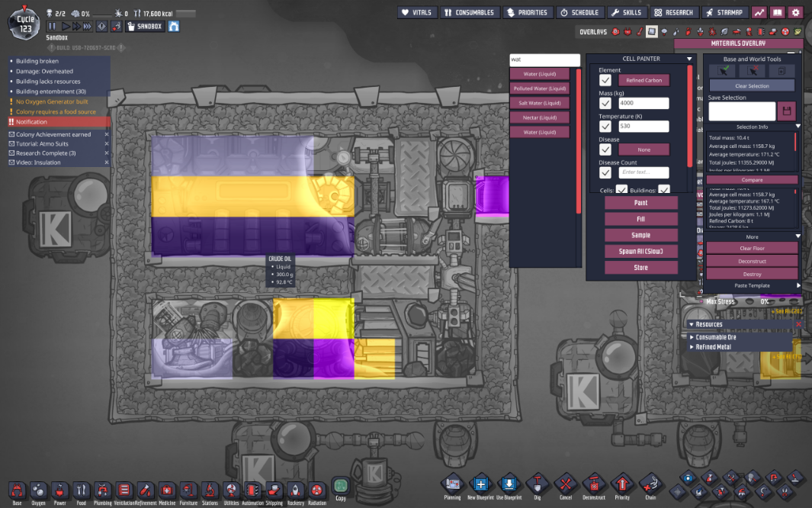
Task: Toggle the Temperature overlay icon
Action: pos(640,32)
